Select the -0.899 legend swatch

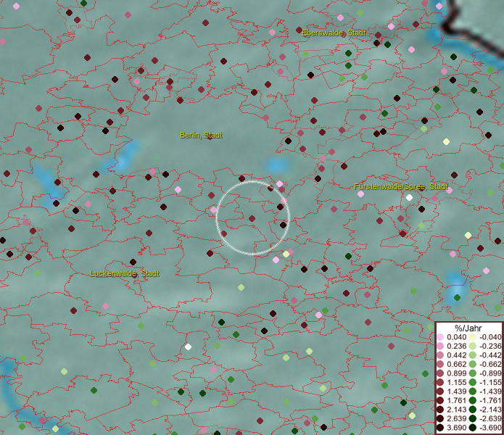click(473, 373)
